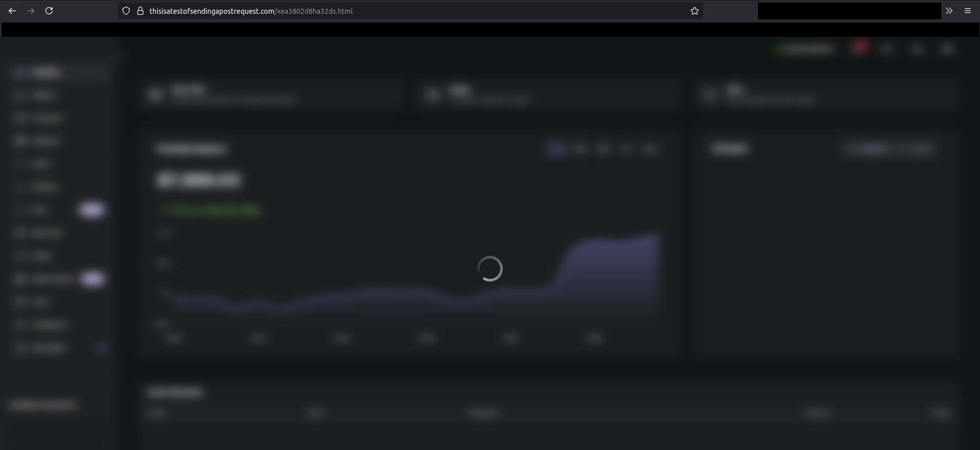Click the purple area chart peak
This screenshot has width=980, height=450.
click(653, 238)
